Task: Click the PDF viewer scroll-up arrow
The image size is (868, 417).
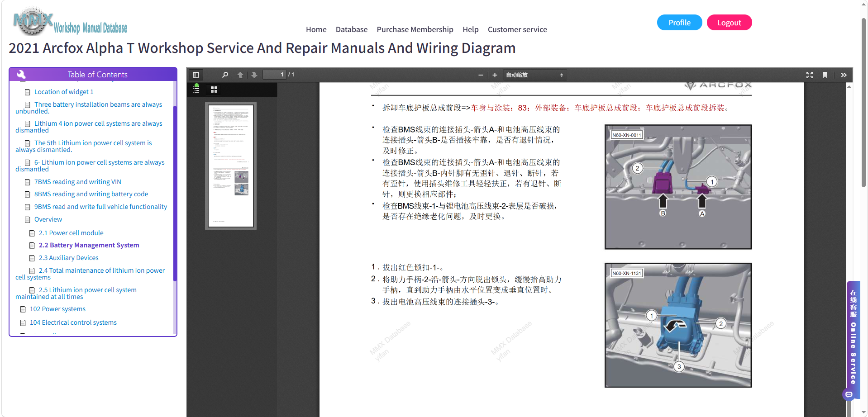Action: coord(849,86)
